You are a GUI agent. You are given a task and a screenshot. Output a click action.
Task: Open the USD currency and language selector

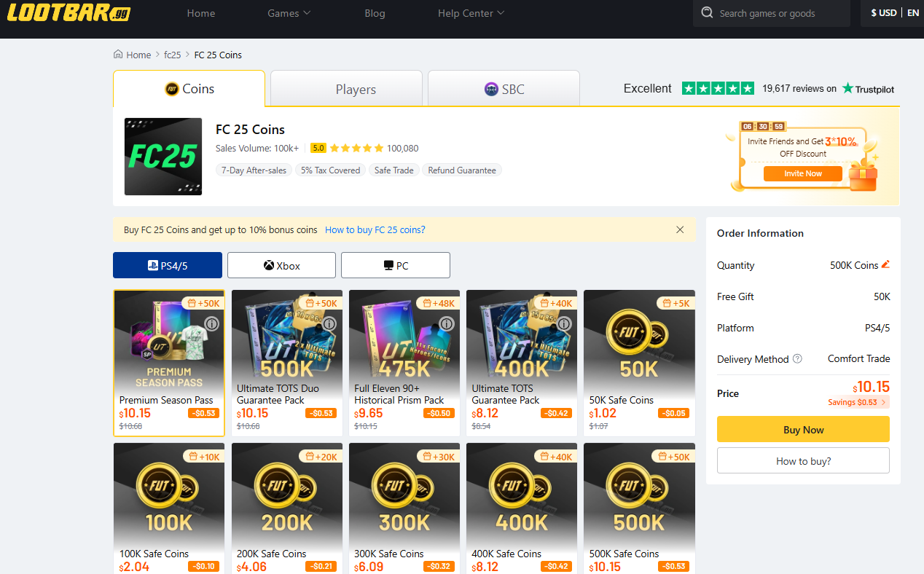click(894, 13)
